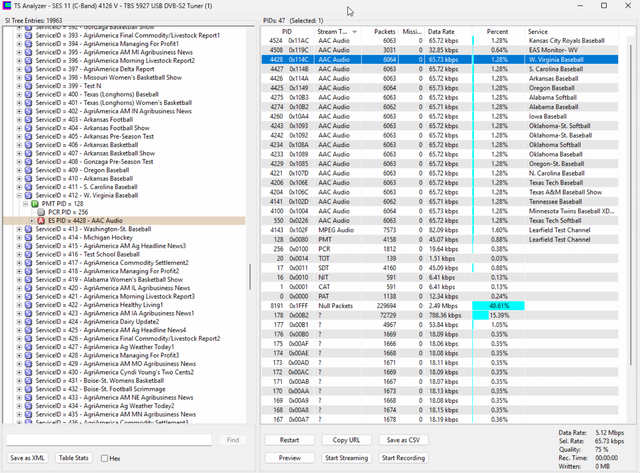
Task: Collapse the PMT PID = 128 node
Action: click(25, 204)
